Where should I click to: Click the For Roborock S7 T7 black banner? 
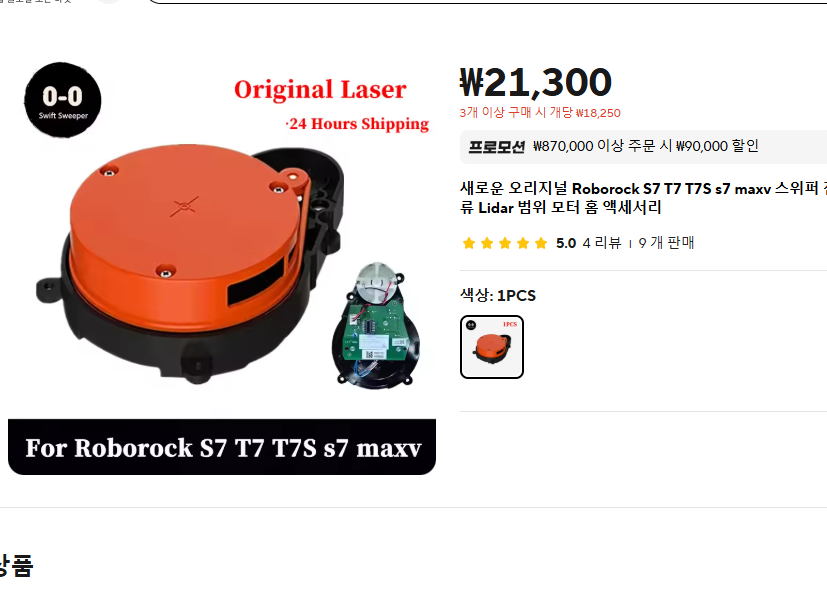[222, 447]
